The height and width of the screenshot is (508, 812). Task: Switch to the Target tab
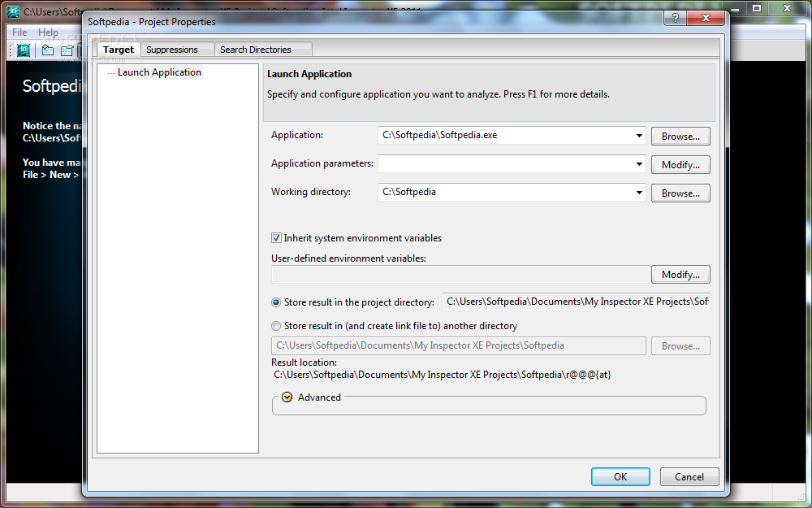118,50
